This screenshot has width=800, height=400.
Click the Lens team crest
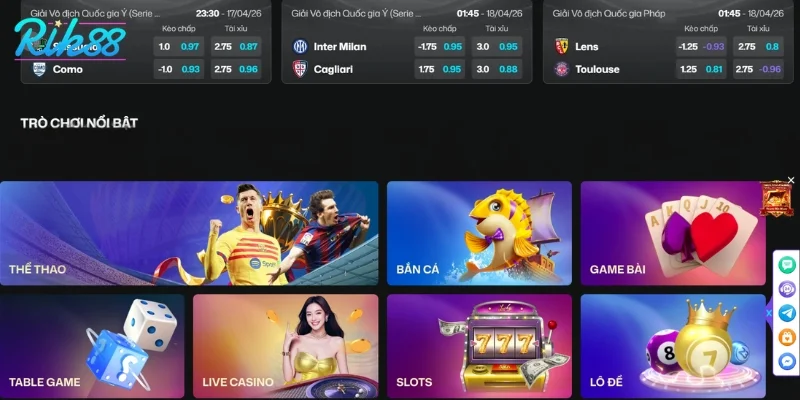[x=561, y=46]
